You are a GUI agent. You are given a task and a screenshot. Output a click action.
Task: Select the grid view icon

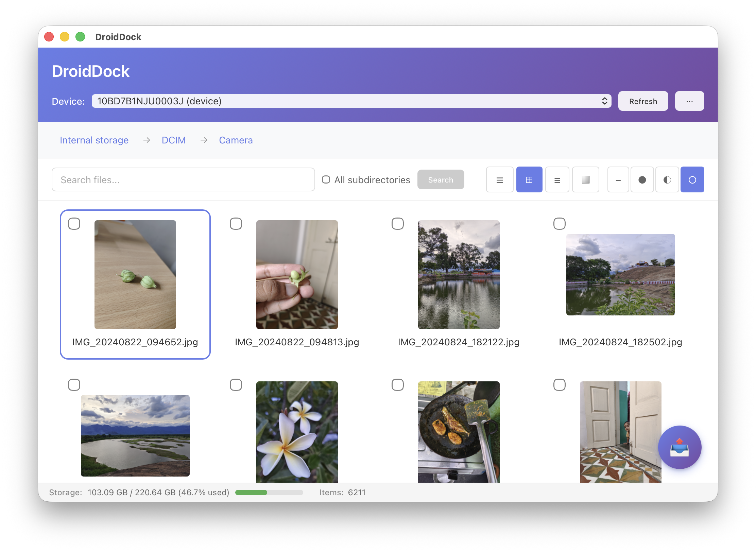529,179
